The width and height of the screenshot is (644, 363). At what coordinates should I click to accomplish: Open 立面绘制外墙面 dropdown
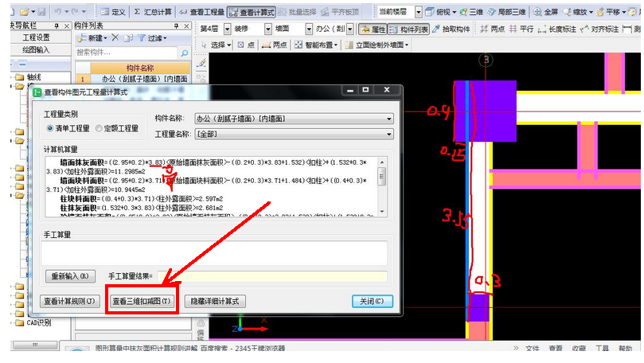click(x=377, y=45)
